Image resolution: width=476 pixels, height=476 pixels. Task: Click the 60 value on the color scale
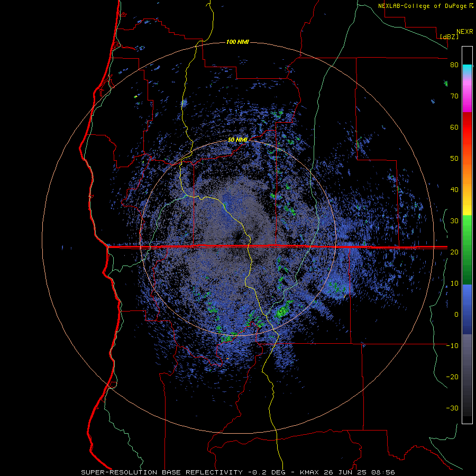pyautogui.click(x=454, y=127)
